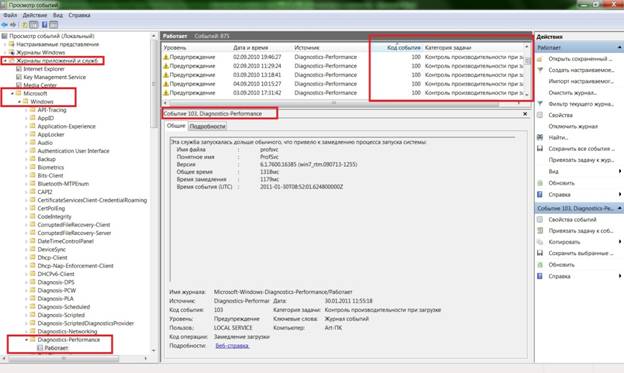Open the Веб-справка link
Viewport: 624px width, 373px height.
(x=232, y=346)
